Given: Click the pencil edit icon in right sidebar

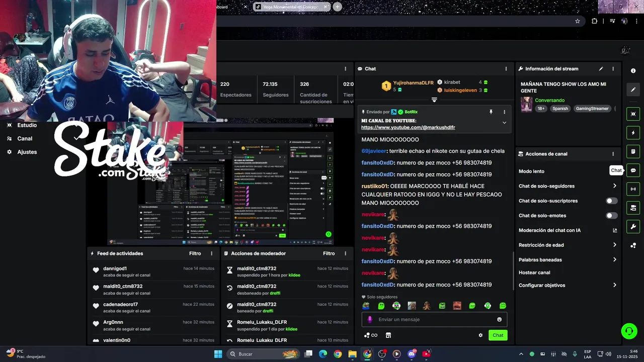Looking at the screenshot, I should pyautogui.click(x=633, y=89).
